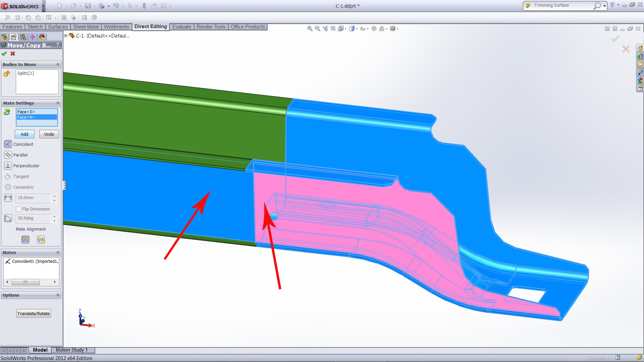Enable the Flip Dimension checkbox
This screenshot has width=644, height=362.
point(19,209)
